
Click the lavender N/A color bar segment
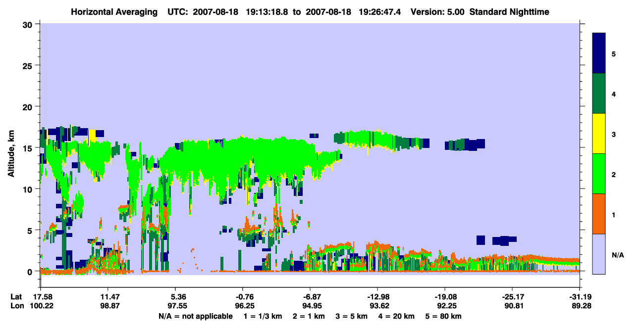[599, 253]
